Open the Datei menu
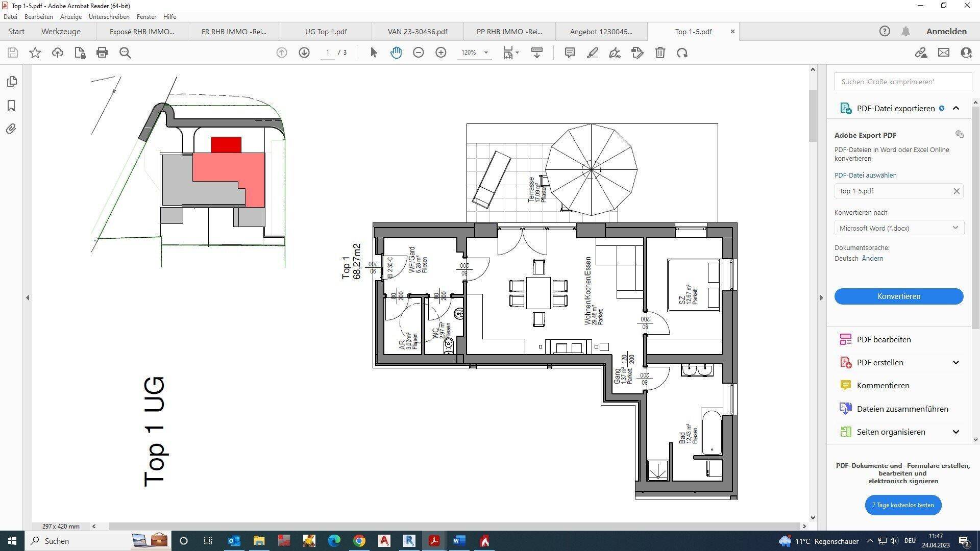The width and height of the screenshot is (980, 551). pyautogui.click(x=10, y=17)
